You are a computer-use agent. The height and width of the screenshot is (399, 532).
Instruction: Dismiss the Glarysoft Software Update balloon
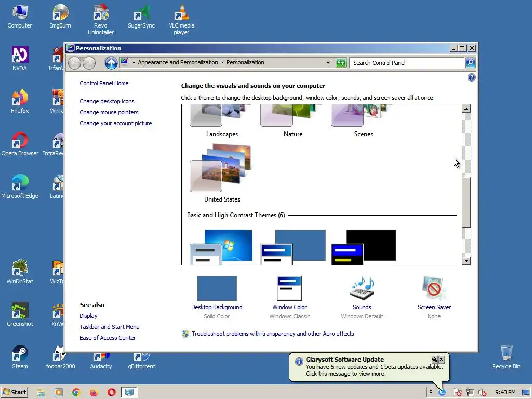tap(441, 360)
